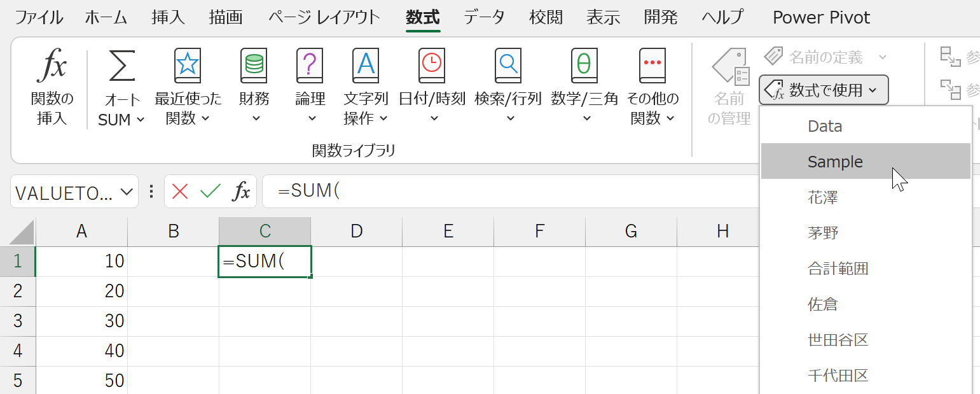Click the select-all corner triangle
This screenshot has height=394, width=980.
click(x=18, y=232)
